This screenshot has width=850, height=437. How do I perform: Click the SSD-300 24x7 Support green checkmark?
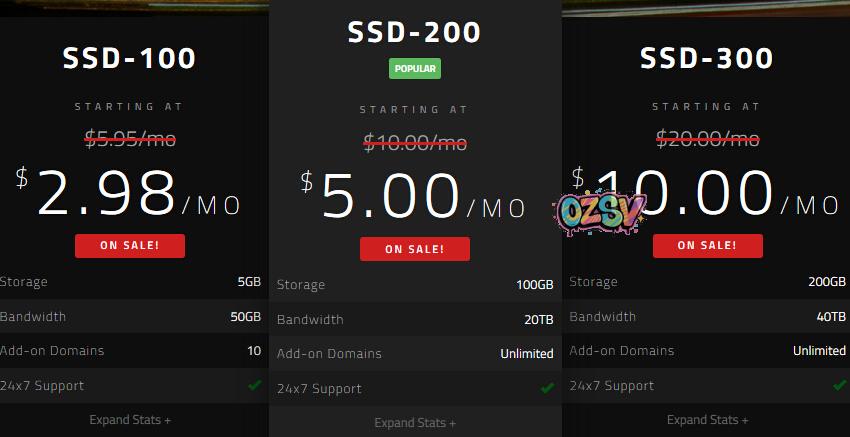[839, 385]
